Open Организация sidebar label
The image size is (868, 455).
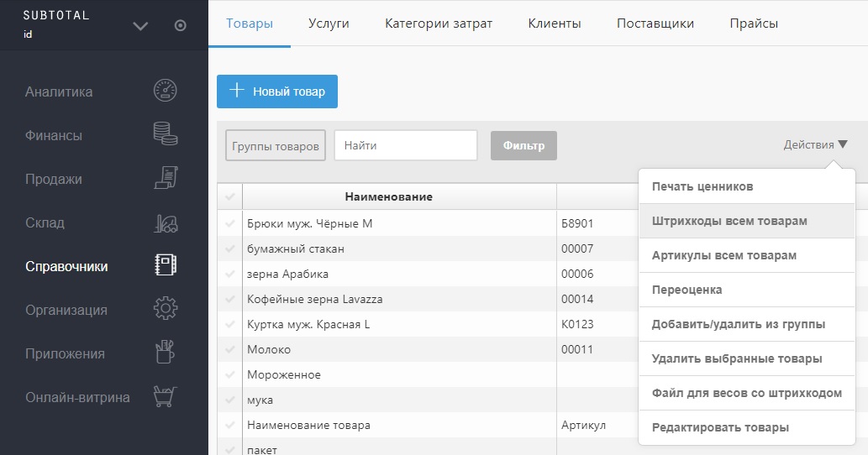click(66, 310)
